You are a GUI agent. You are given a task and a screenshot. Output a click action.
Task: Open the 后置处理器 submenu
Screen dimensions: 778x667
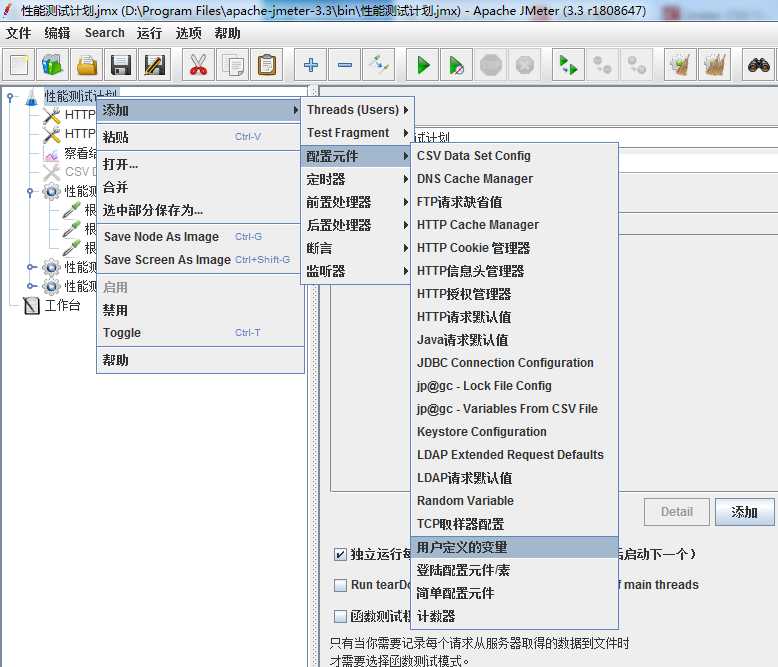(357, 225)
